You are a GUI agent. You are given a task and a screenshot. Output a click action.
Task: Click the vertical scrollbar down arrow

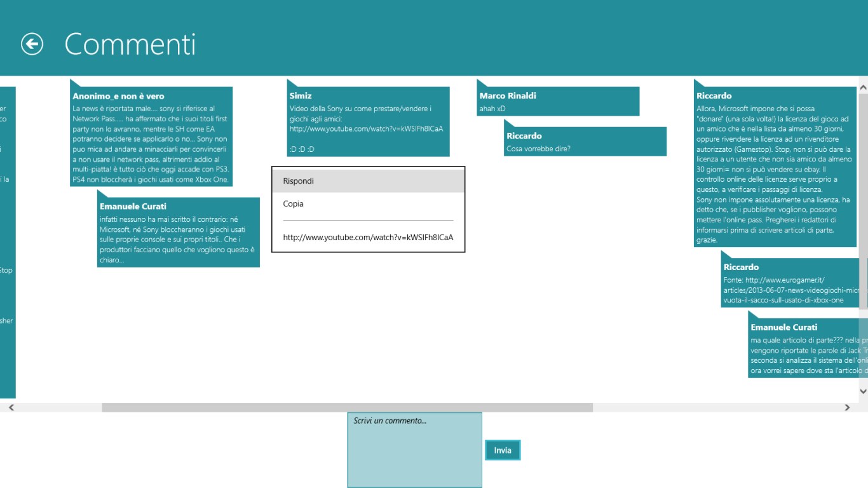[x=863, y=391]
